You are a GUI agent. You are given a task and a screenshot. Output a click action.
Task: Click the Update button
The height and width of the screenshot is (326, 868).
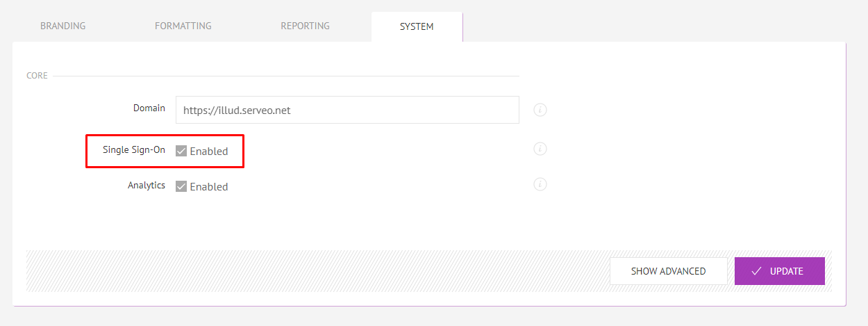point(780,271)
